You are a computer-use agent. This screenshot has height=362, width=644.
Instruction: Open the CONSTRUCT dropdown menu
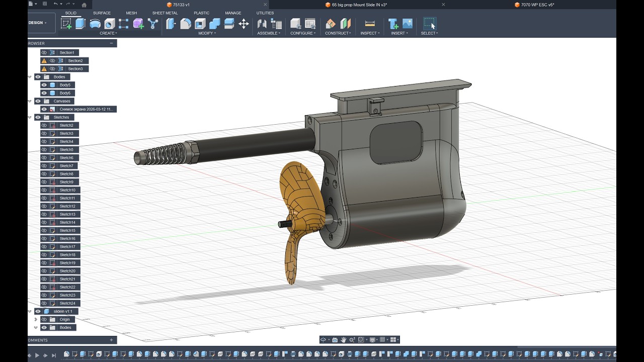click(338, 33)
